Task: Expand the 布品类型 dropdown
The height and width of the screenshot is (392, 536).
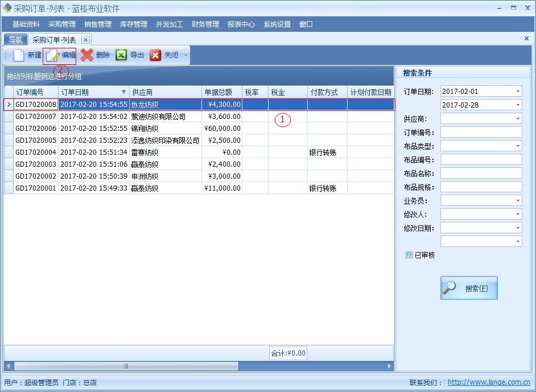Action: [518, 146]
